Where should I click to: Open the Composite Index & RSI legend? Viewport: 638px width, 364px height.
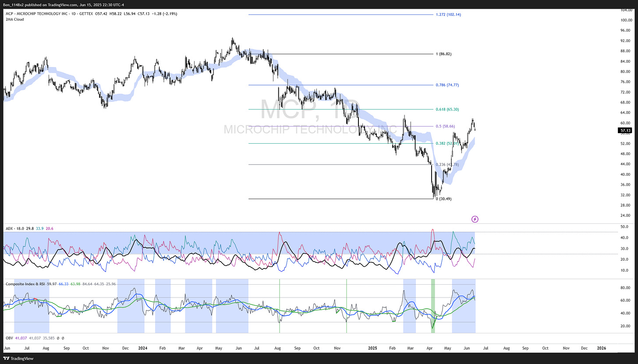point(25,284)
